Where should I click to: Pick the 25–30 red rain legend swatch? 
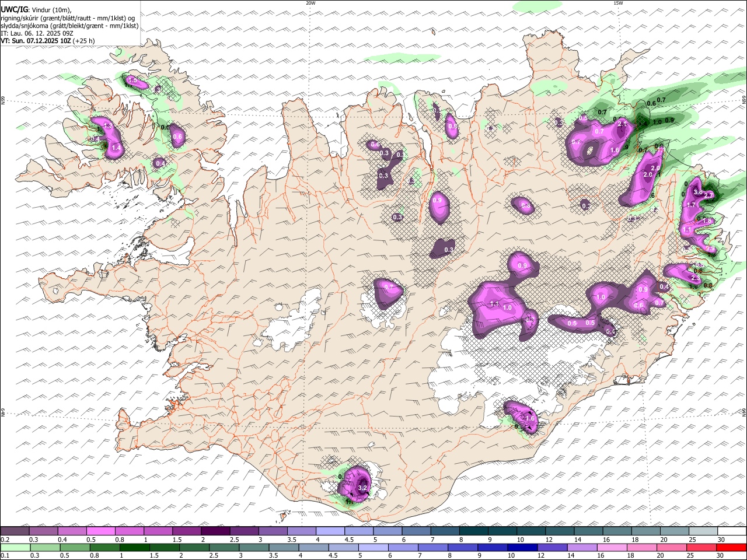pyautogui.click(x=701, y=548)
